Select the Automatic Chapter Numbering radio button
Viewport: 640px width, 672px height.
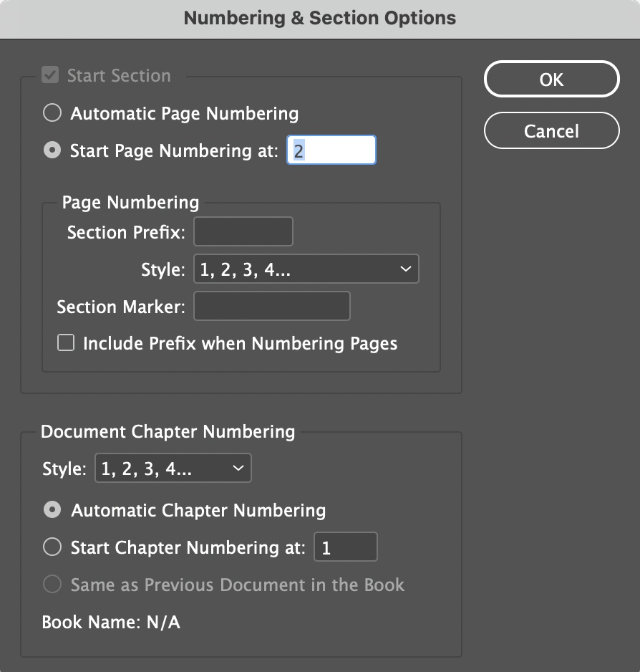point(52,511)
